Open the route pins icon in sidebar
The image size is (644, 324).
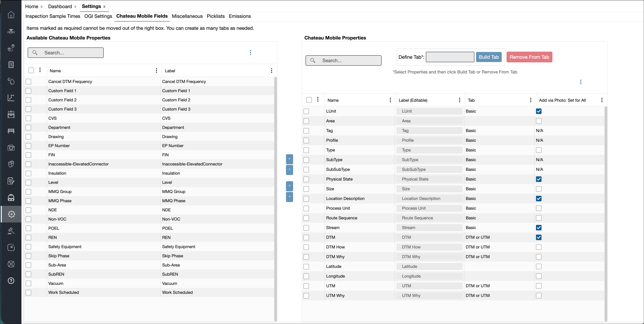[x=11, y=48]
